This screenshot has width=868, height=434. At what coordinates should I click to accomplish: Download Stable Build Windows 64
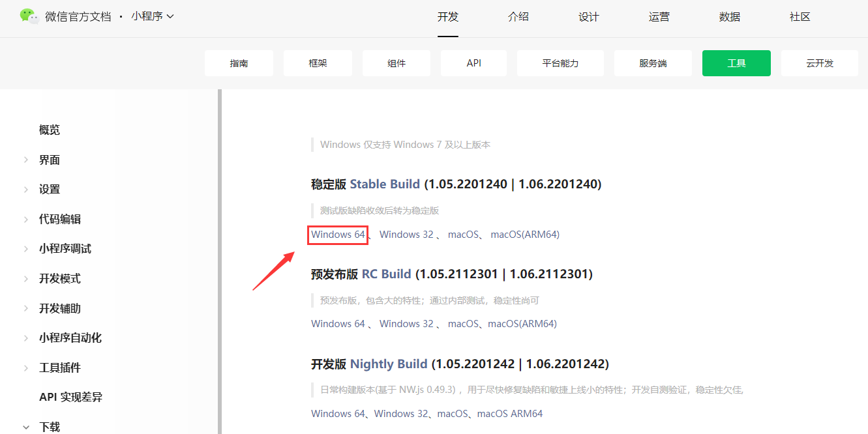click(x=338, y=234)
